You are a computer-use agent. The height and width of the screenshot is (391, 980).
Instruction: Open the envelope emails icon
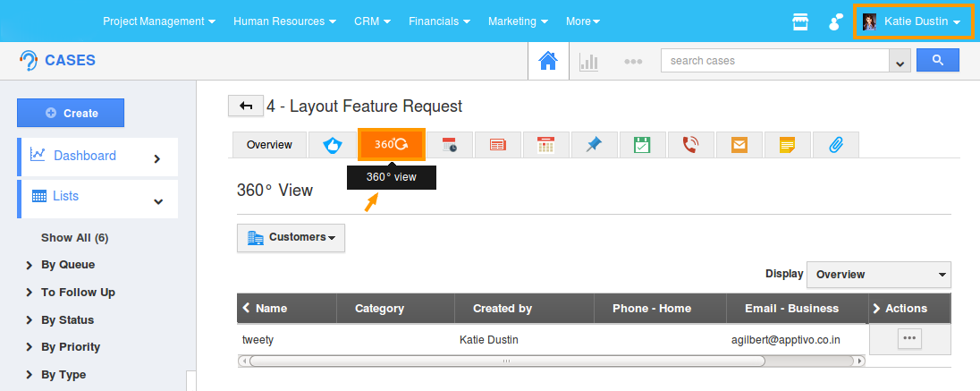739,145
